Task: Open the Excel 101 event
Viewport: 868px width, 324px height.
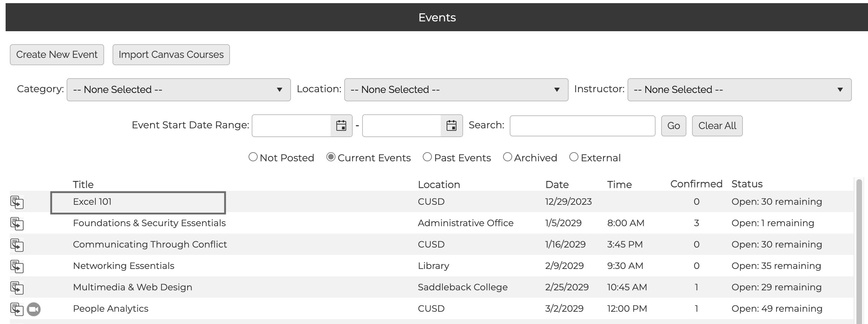Action: (x=92, y=202)
